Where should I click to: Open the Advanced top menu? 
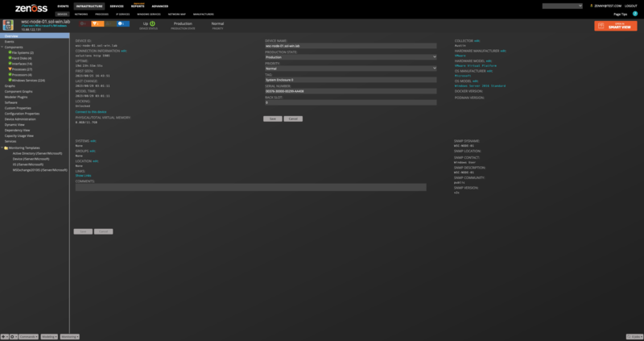[159, 6]
